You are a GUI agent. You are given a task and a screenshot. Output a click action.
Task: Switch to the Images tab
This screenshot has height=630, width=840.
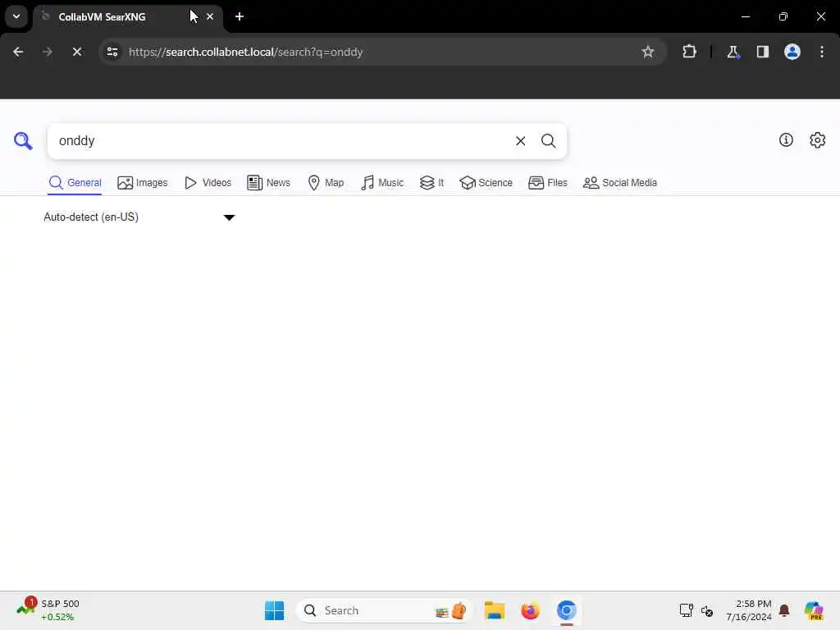pyautogui.click(x=143, y=183)
